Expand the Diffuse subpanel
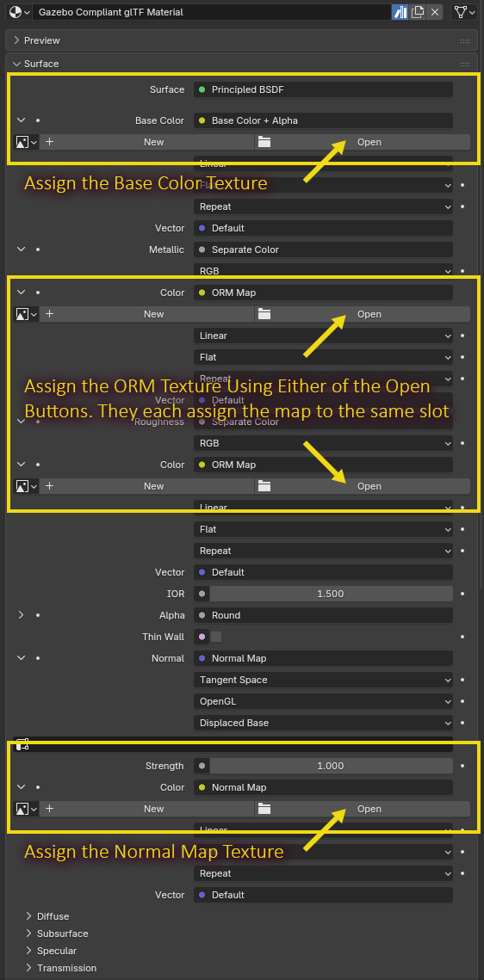484x980 pixels. click(28, 916)
